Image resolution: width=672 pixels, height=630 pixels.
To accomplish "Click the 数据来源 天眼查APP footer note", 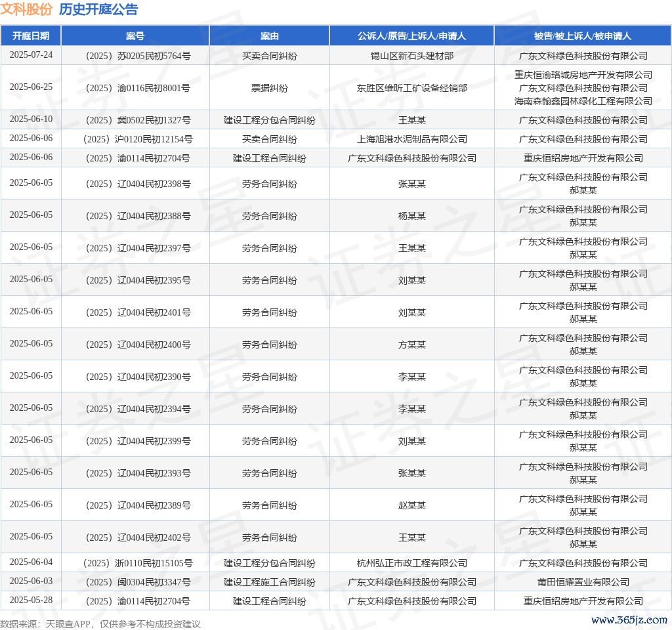I will coord(100,624).
